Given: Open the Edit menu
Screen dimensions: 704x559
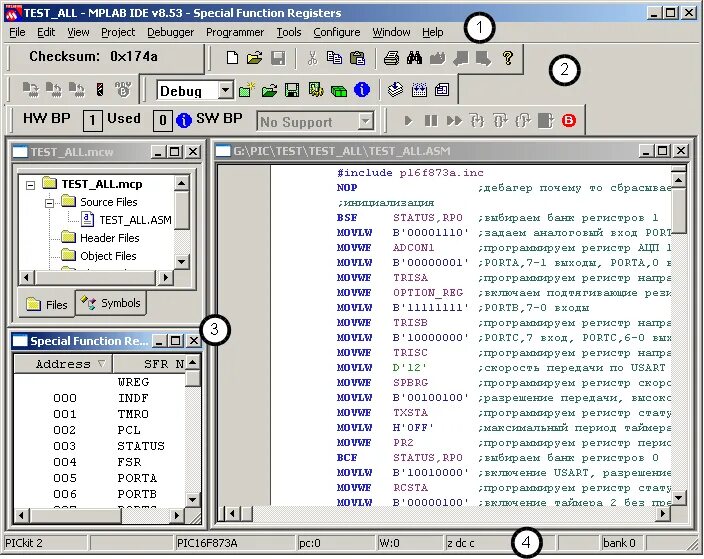Looking at the screenshot, I should [x=46, y=32].
